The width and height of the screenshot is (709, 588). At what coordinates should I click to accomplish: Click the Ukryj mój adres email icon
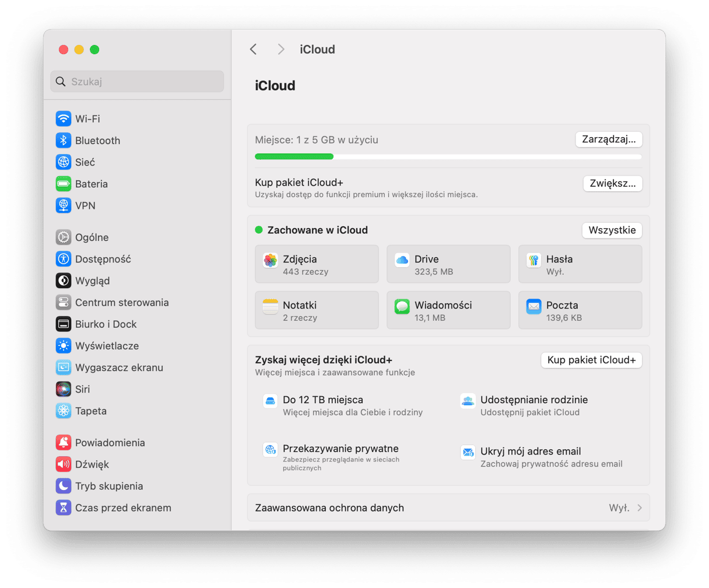[468, 452]
